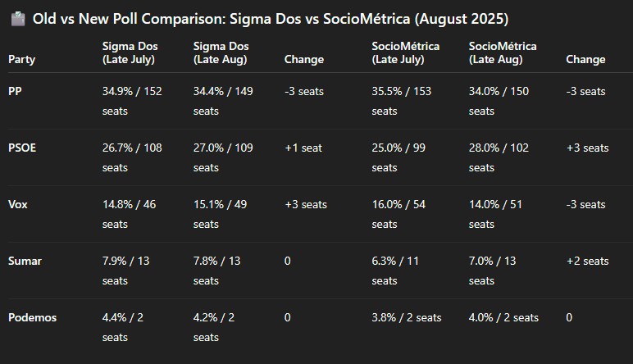Click the 34.9% / 152 seats cell
The width and height of the screenshot is (633, 364).
click(x=132, y=101)
